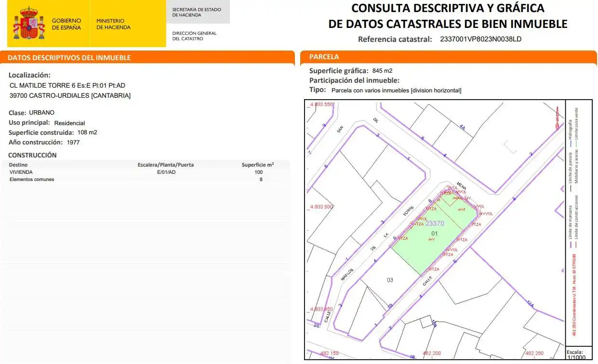Click the block number 23370 on map
This screenshot has height=364, width=598.
coord(435,223)
